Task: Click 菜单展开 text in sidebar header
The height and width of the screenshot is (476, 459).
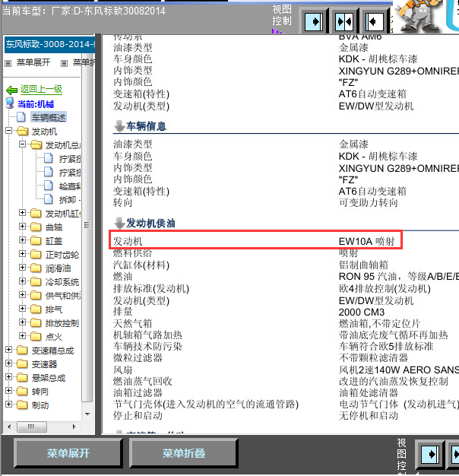Action: (x=33, y=62)
